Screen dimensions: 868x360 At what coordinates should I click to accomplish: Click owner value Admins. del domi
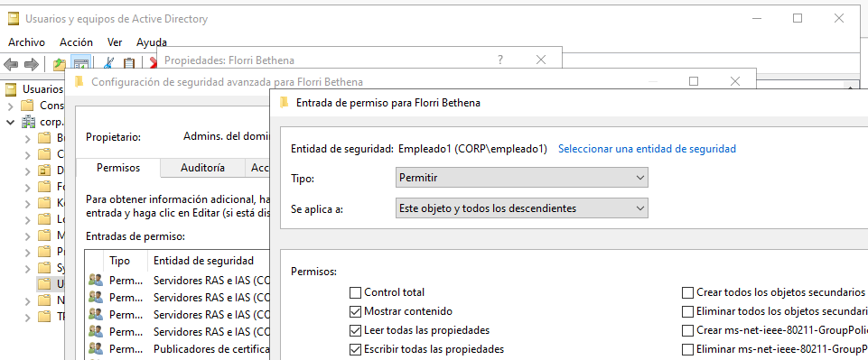[x=226, y=136]
